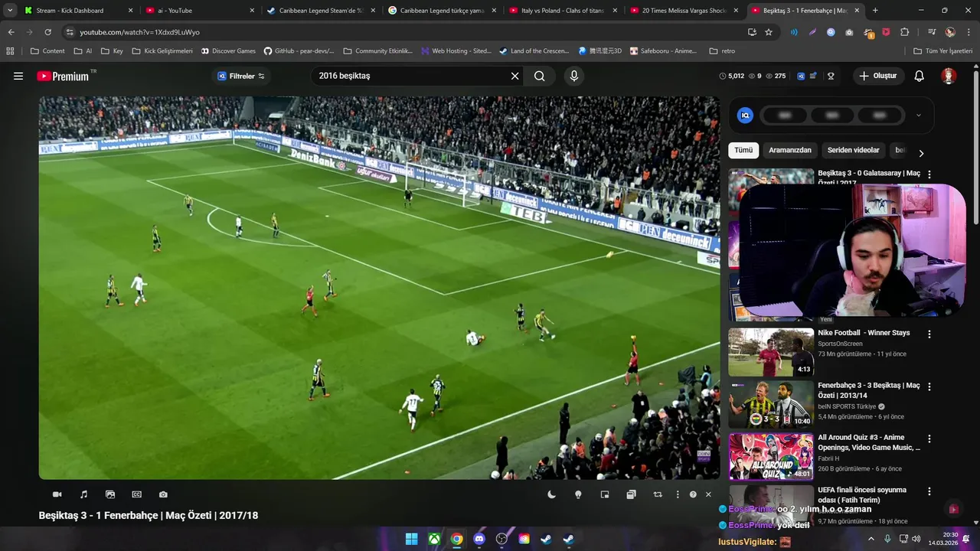This screenshot has height=551, width=980.
Task: Open the three-dot menu under the player
Action: tap(678, 494)
